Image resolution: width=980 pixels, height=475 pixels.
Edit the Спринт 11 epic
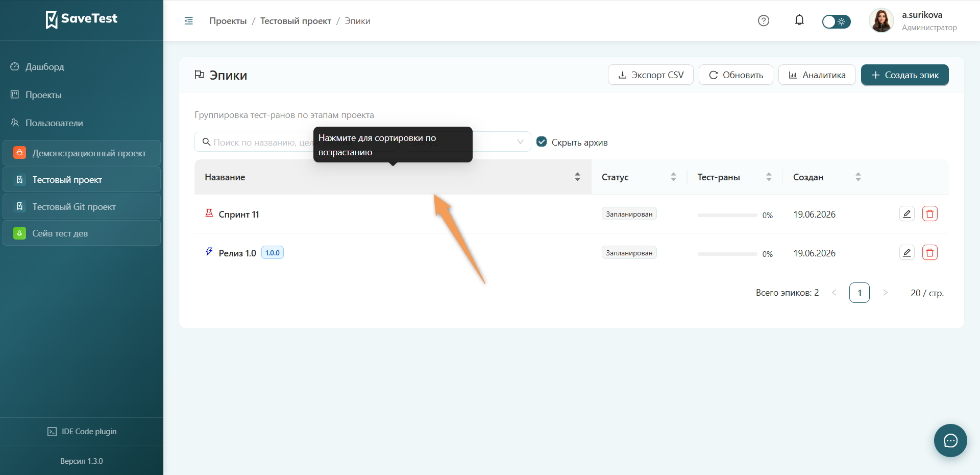click(907, 213)
